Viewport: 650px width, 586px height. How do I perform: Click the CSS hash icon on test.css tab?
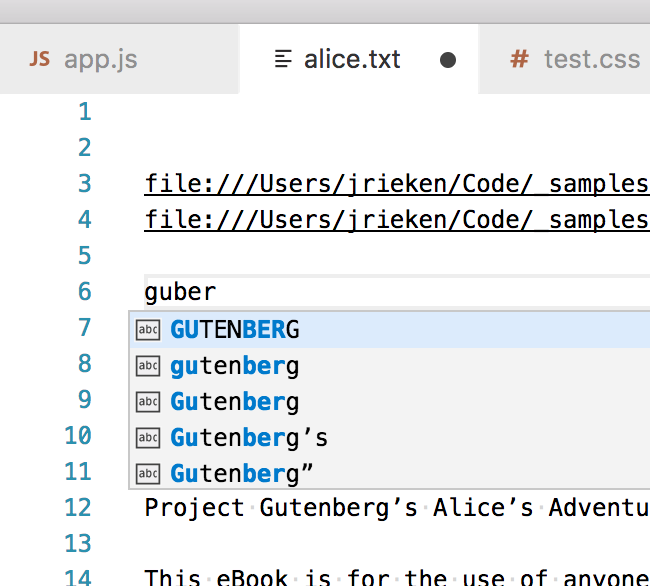point(519,59)
